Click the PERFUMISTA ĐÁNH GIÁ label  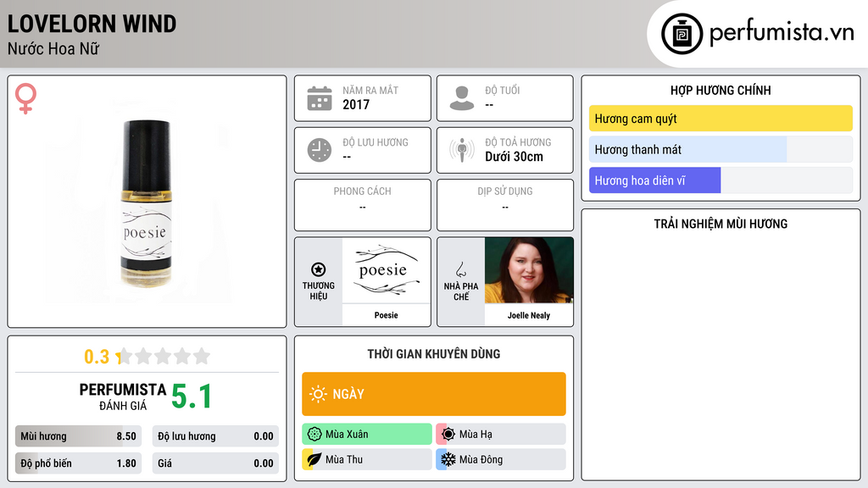123,396
